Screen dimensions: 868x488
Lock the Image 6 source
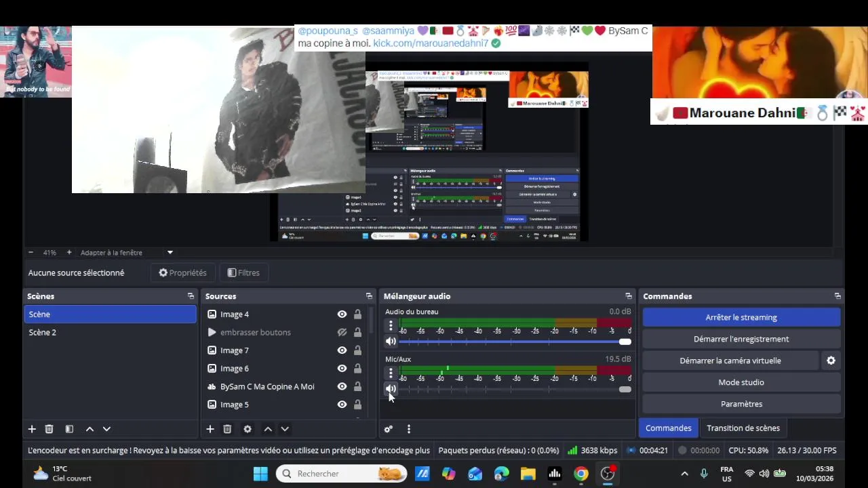click(x=357, y=369)
